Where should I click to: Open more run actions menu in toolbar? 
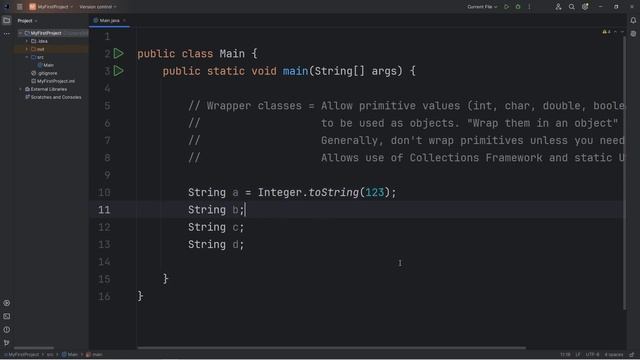[529, 7]
